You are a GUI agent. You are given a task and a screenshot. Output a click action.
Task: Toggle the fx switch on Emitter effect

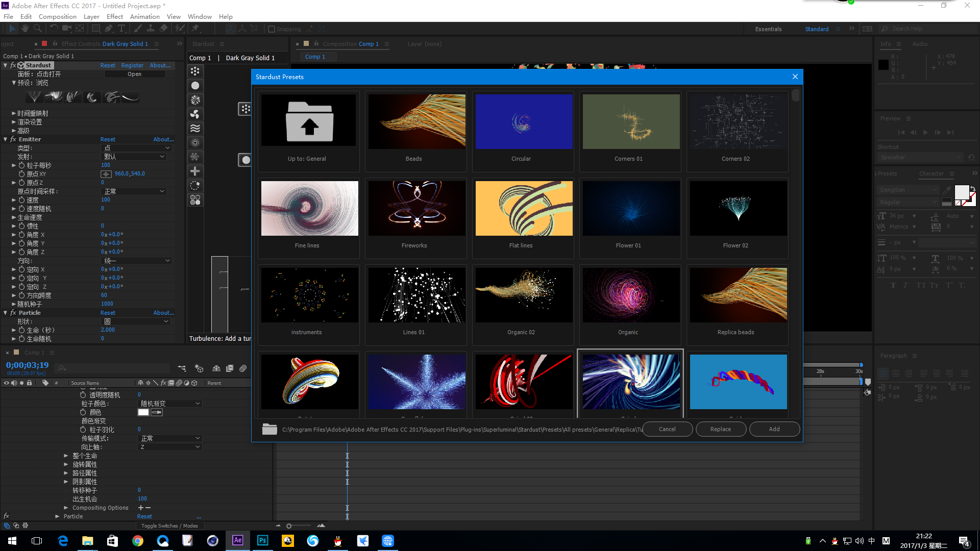coord(13,139)
